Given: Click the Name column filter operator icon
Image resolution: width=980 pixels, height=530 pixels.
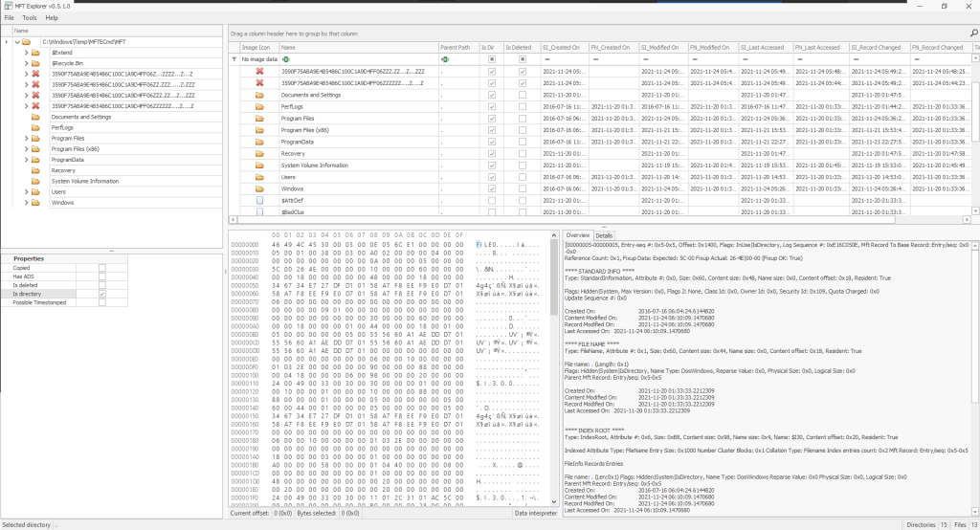Looking at the screenshot, I should point(285,59).
